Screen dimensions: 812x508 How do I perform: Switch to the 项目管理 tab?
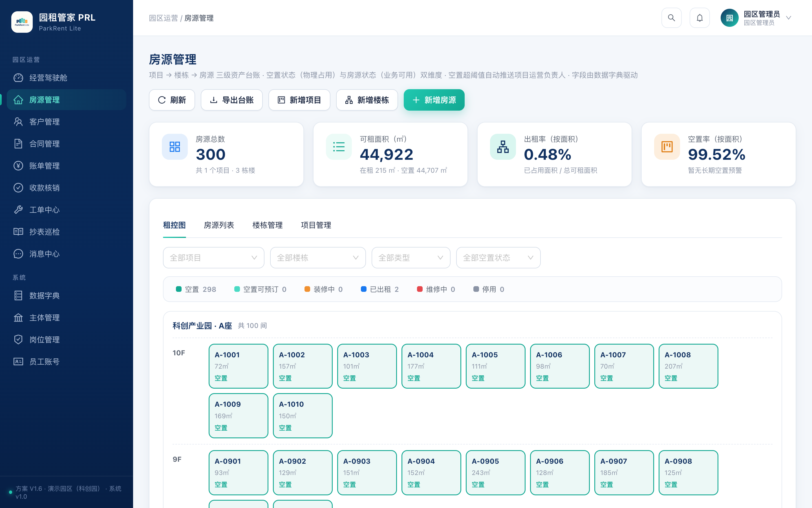(316, 225)
